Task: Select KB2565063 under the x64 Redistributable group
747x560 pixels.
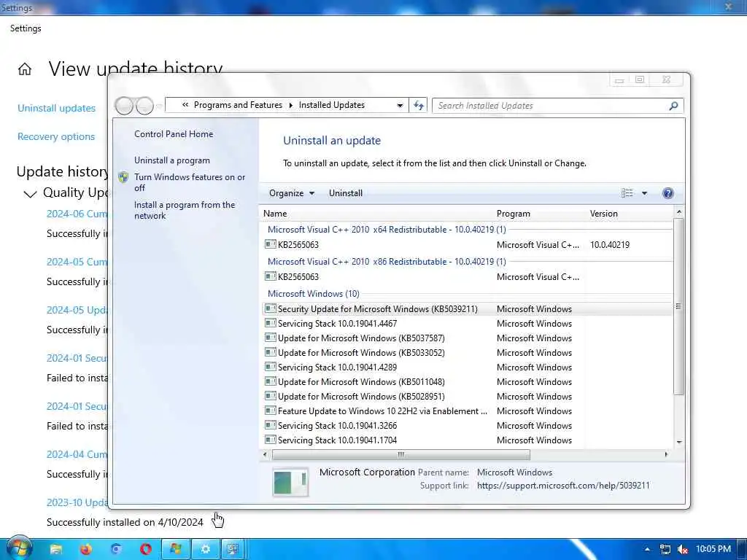Action: click(x=467, y=245)
